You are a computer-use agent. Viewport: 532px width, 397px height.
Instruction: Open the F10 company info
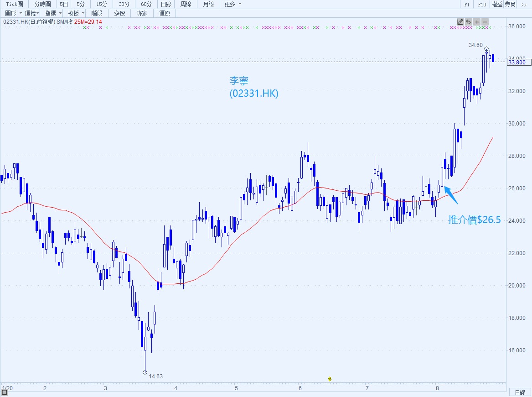click(x=482, y=4)
